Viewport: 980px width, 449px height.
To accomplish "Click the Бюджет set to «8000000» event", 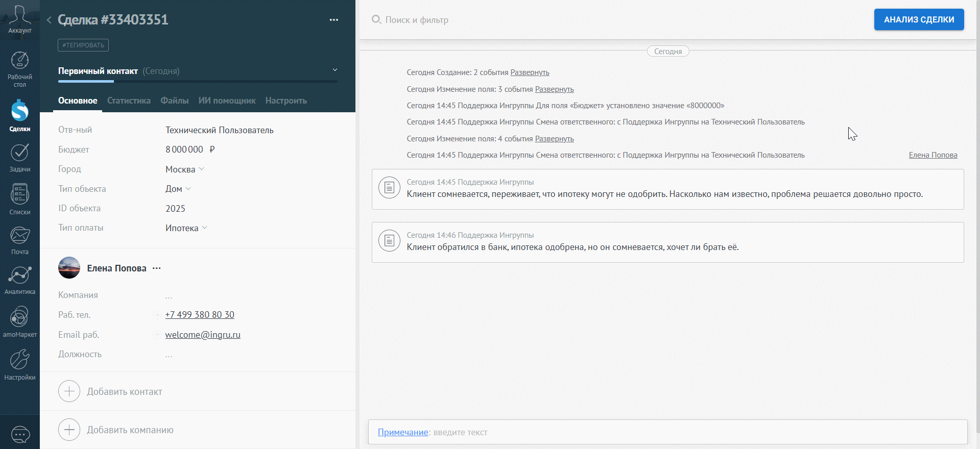I will 565,106.
